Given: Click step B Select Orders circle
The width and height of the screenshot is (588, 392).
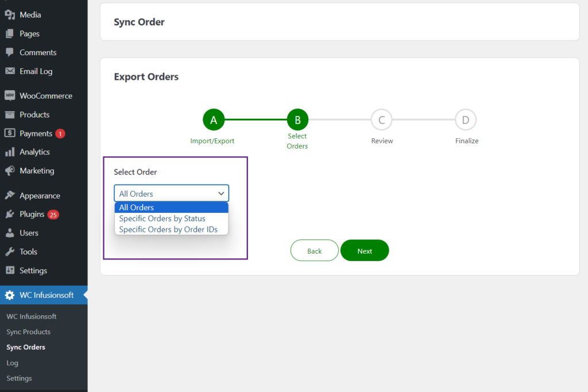Looking at the screenshot, I should click(297, 120).
